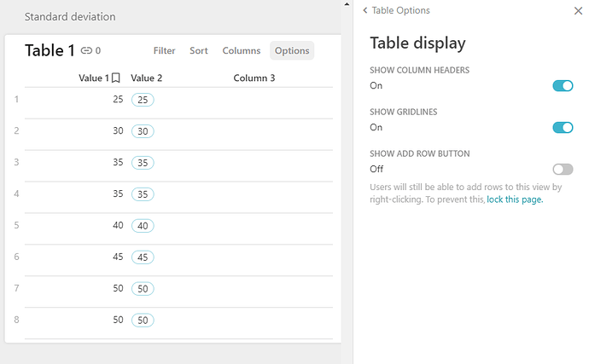Click the bookmark icon on Value 1 header
This screenshot has width=589, height=364.
(116, 78)
